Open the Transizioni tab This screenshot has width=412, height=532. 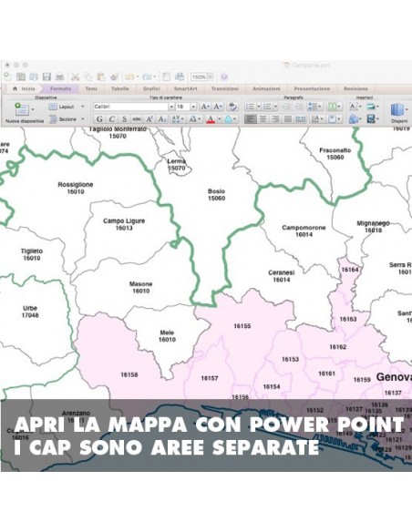click(224, 88)
